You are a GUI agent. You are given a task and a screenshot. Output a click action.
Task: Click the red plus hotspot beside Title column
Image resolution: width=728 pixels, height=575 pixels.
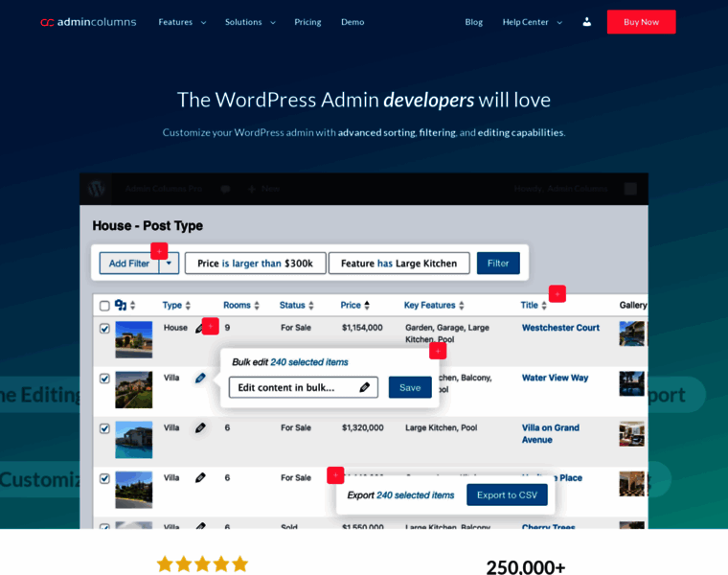557,293
